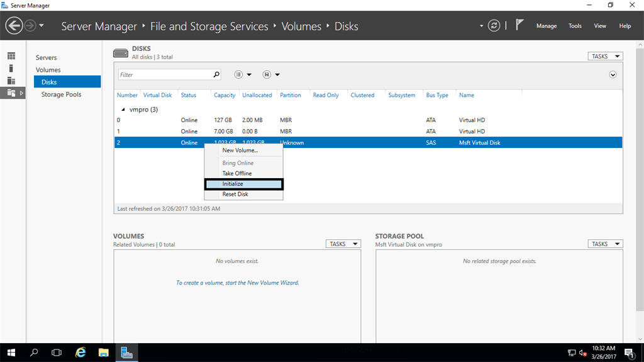Click the New Volume Wizard link
The height and width of the screenshot is (362, 644).
[x=237, y=283]
